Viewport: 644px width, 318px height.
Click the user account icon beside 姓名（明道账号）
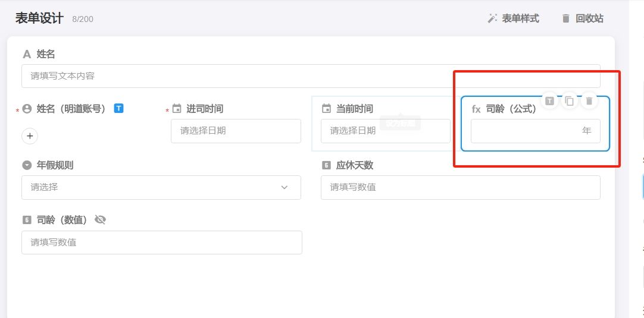(x=27, y=109)
